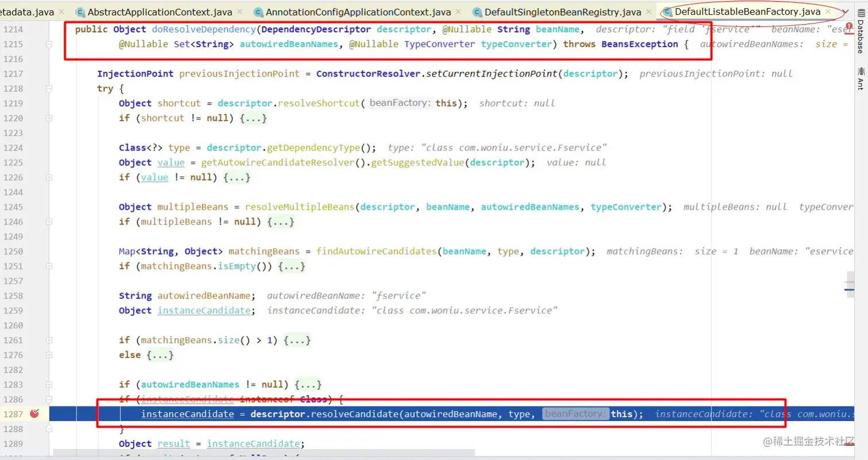Click the resolveMultipleBeans method call
Screen dimensions: 868x460
(x=300, y=207)
